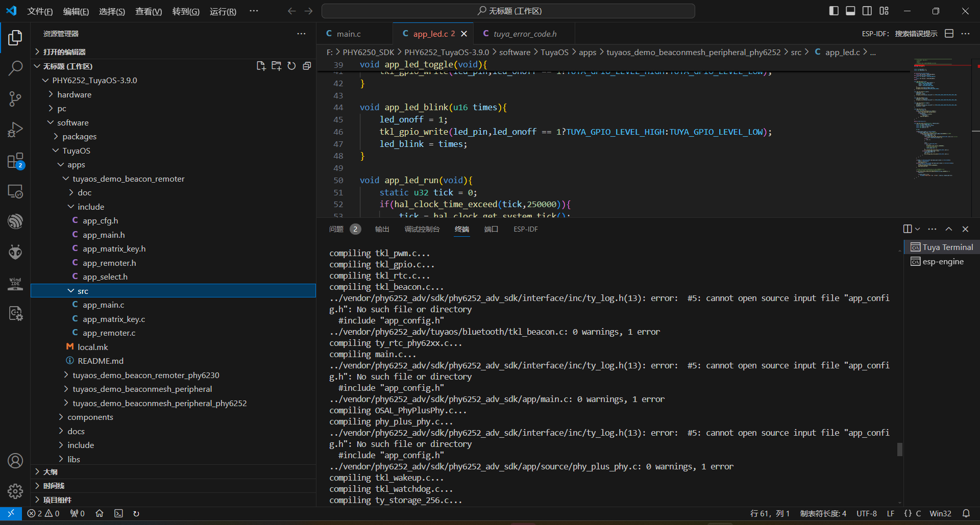
Task: Toggle secondary side bar layout button
Action: [x=867, y=11]
